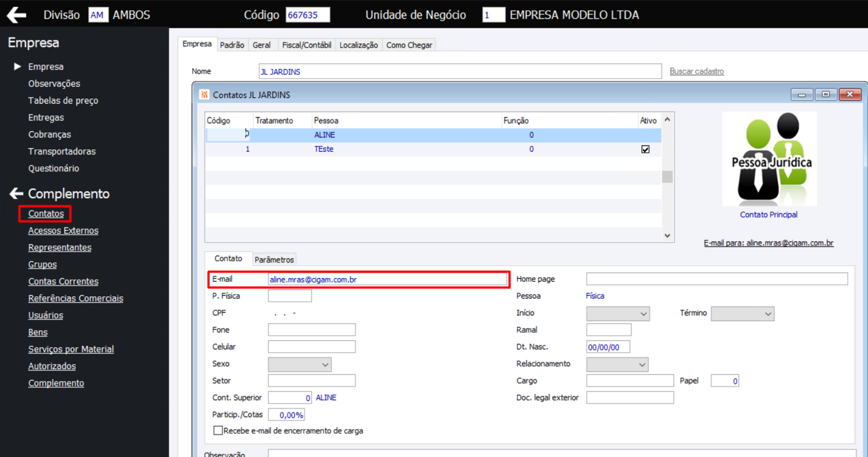This screenshot has height=457, width=868.
Task: Restore the Contatos window size
Action: tap(826, 95)
